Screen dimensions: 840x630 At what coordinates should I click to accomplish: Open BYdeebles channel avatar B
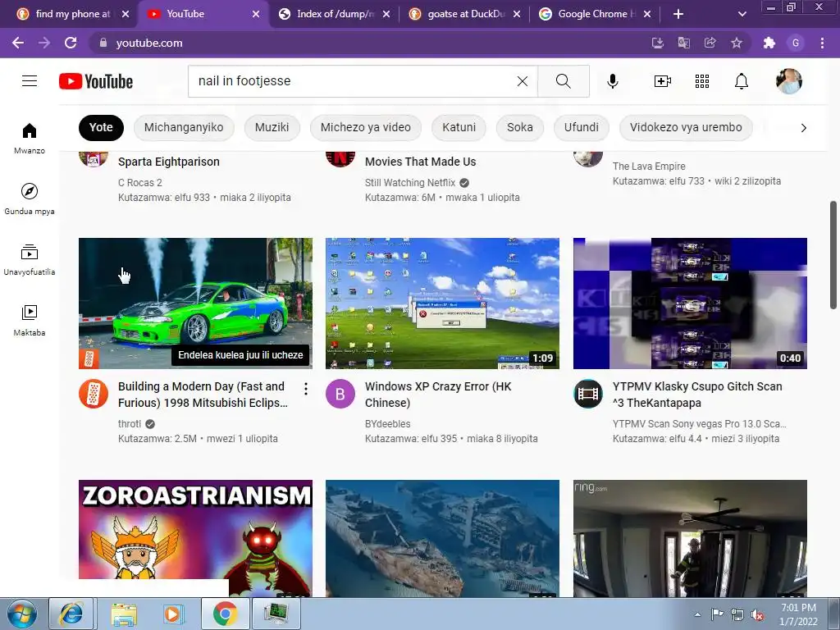pos(340,394)
